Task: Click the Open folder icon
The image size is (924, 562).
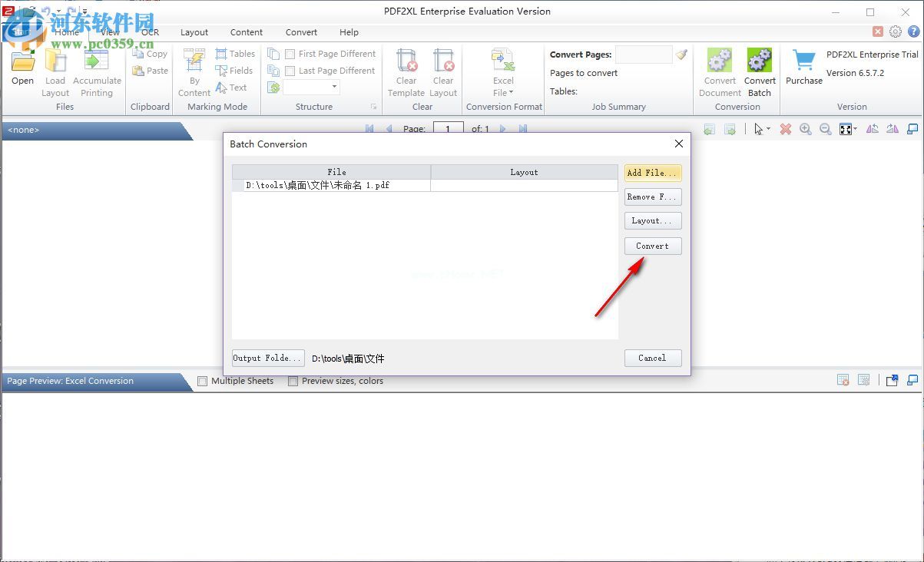Action: click(22, 61)
